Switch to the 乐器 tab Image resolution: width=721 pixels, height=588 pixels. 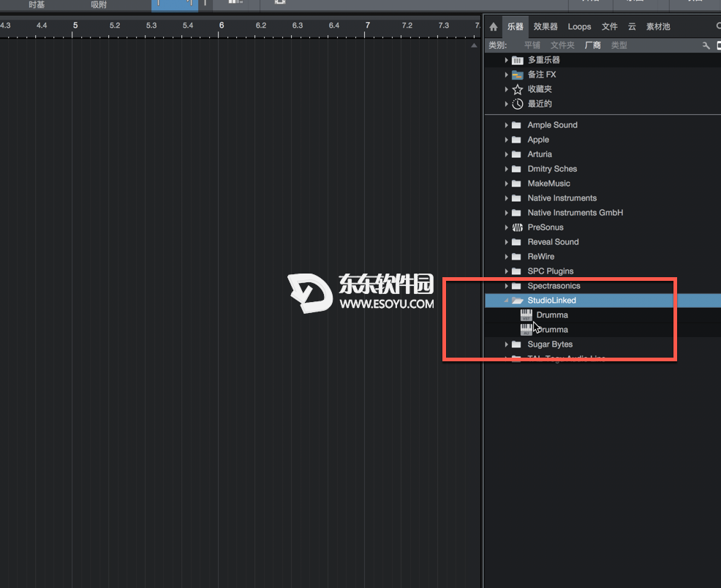pos(515,26)
